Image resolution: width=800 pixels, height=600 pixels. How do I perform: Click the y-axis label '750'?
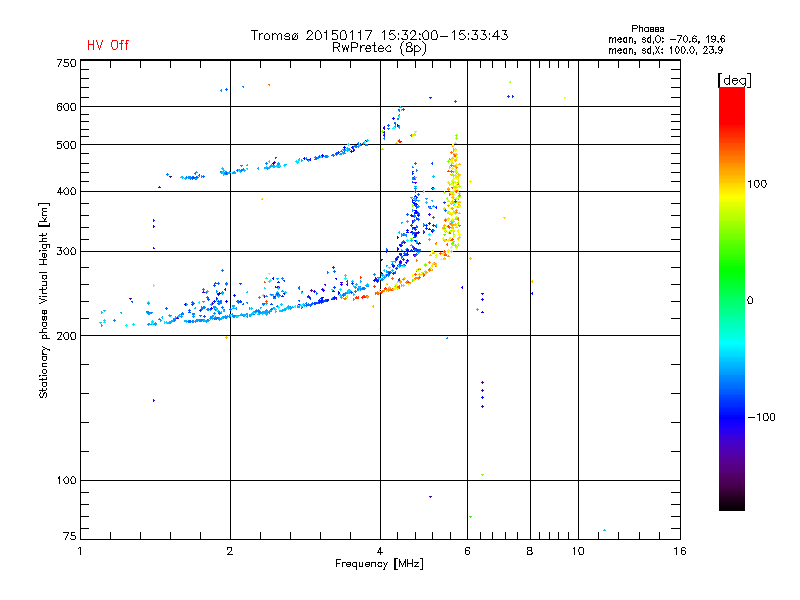click(66, 63)
